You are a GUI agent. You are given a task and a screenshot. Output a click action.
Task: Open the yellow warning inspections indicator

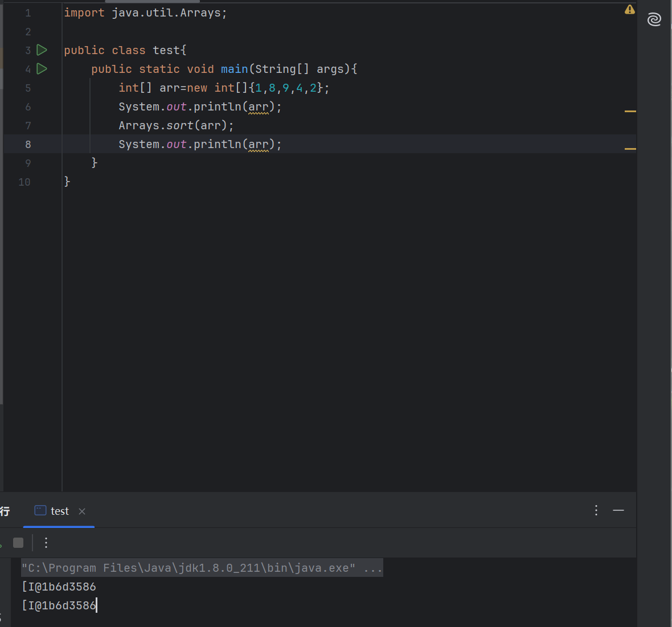coord(629,10)
